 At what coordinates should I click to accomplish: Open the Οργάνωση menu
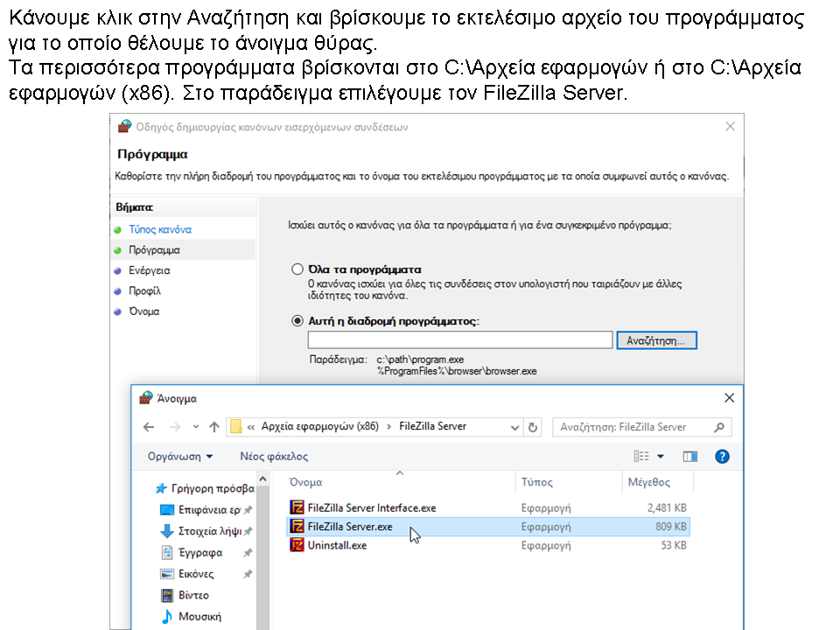[180, 457]
